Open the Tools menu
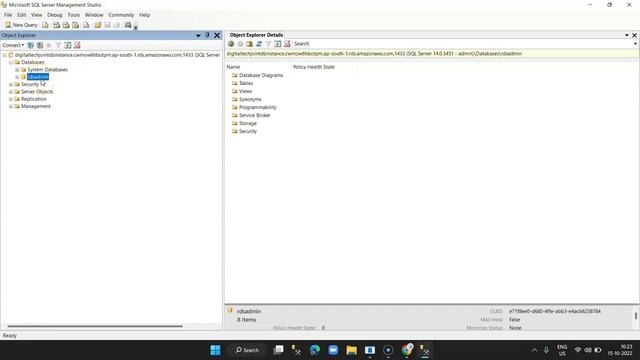This screenshot has height=360, width=640. [x=74, y=15]
